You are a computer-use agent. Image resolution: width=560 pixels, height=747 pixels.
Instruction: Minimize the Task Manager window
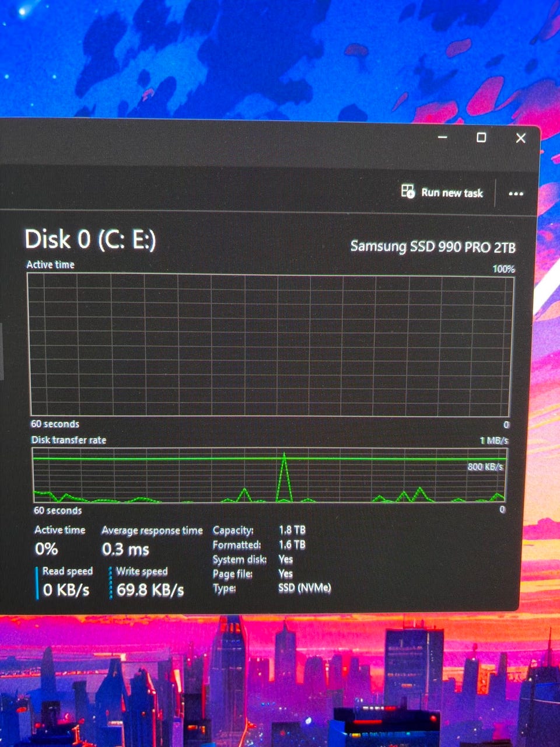click(443, 137)
